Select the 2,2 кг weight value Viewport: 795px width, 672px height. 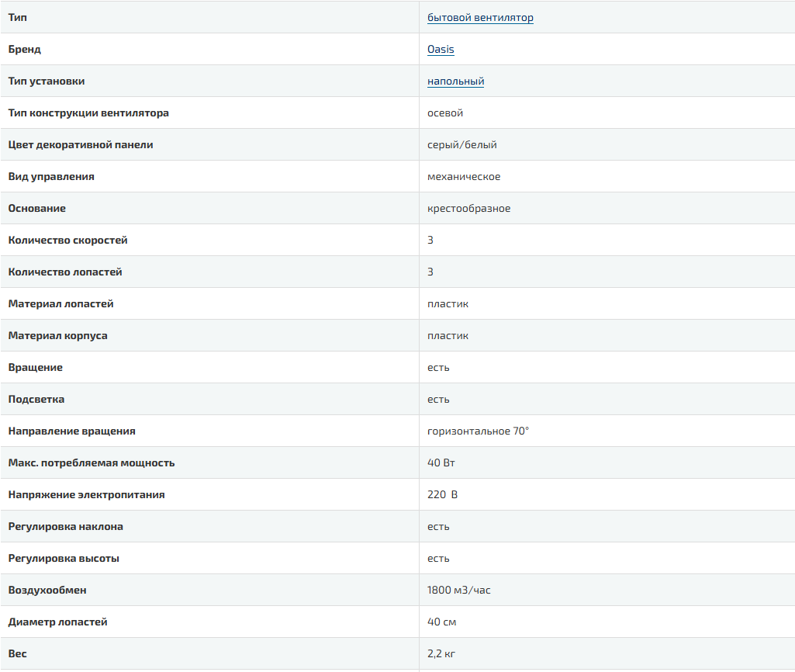(441, 653)
